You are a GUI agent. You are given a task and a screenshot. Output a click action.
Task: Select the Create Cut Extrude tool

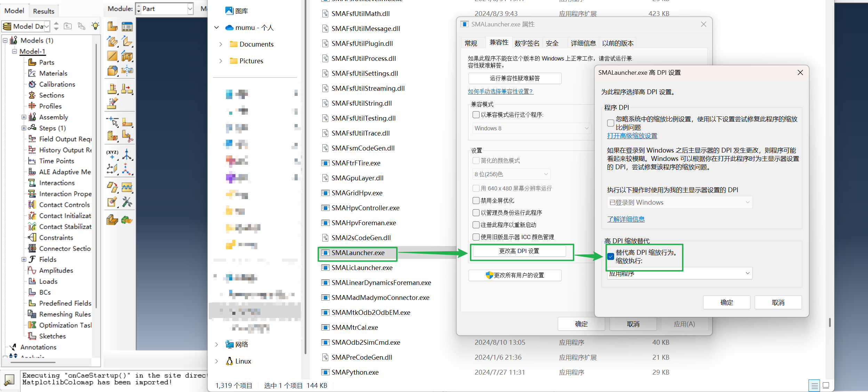tap(127, 56)
